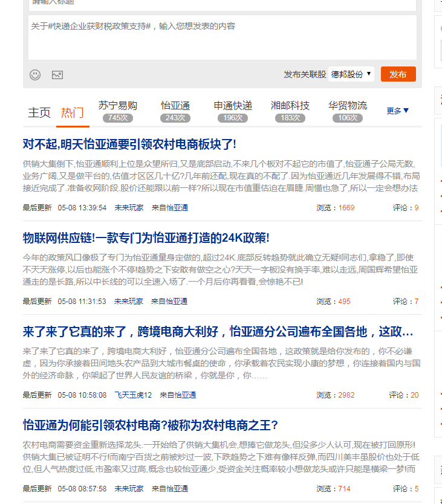Click the view count 2982
442x504 pixels.
pyautogui.click(x=346, y=395)
